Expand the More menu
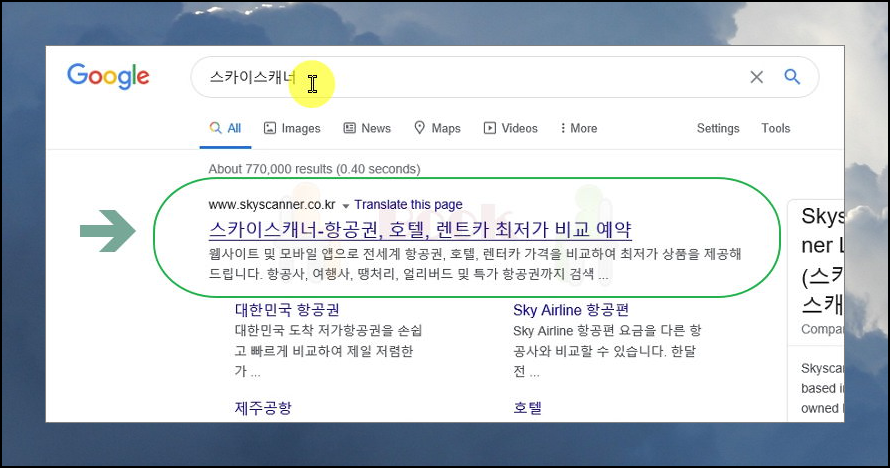 coord(578,128)
